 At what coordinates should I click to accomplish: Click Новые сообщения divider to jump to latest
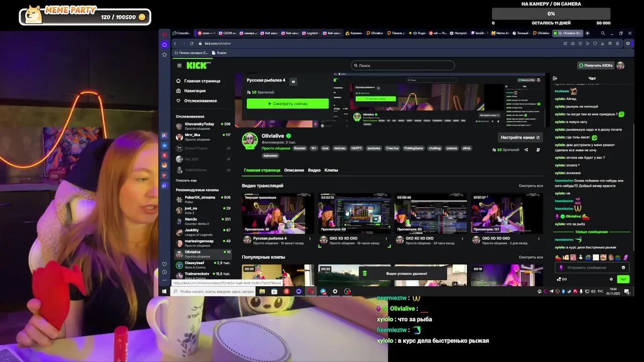[592, 232]
